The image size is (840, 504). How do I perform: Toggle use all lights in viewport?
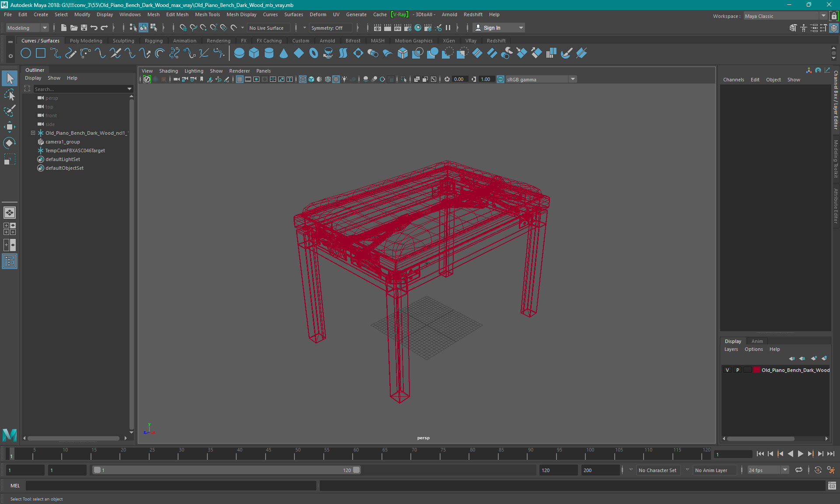pyautogui.click(x=344, y=79)
